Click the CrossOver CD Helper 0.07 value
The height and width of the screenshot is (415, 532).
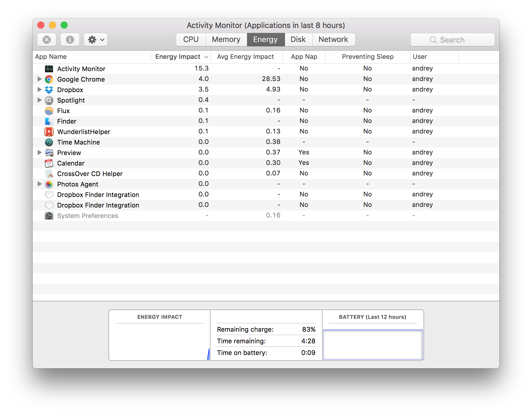click(273, 173)
